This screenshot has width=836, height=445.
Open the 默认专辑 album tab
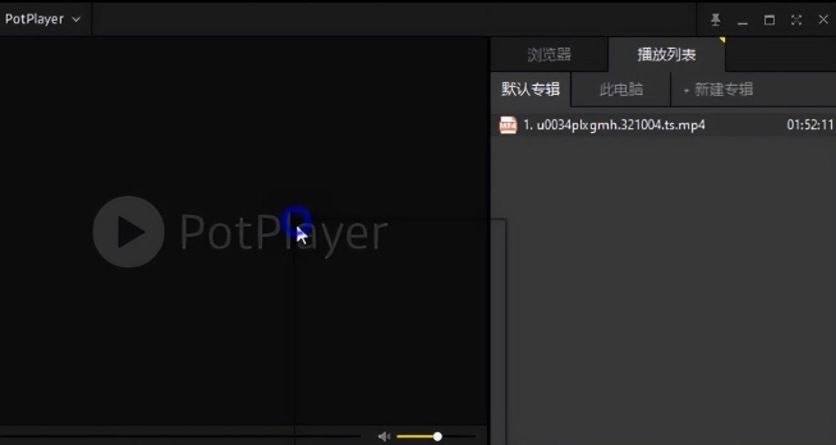pos(530,89)
